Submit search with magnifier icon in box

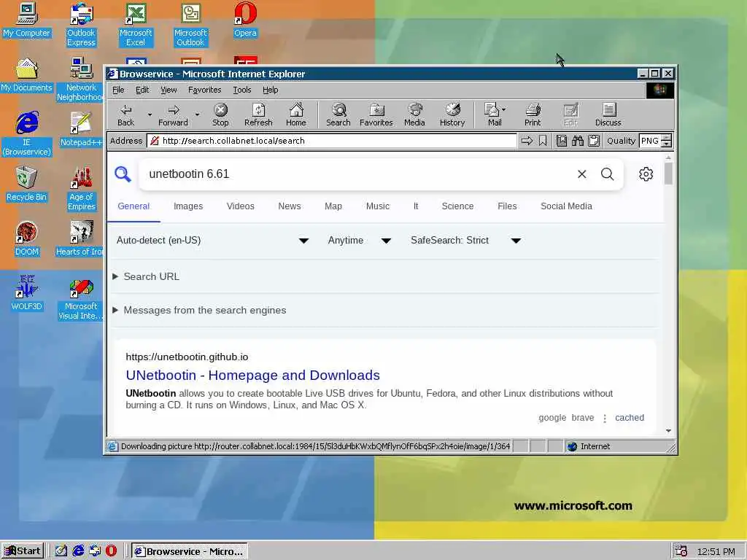(x=608, y=174)
